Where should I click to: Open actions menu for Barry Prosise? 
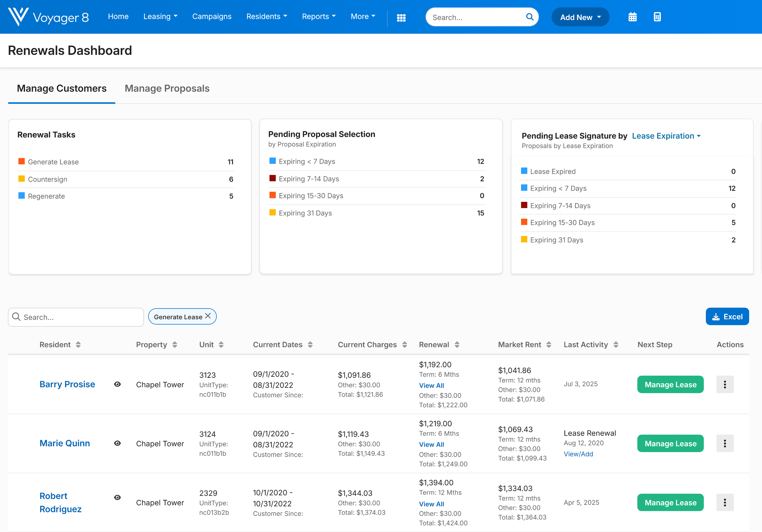coord(725,384)
